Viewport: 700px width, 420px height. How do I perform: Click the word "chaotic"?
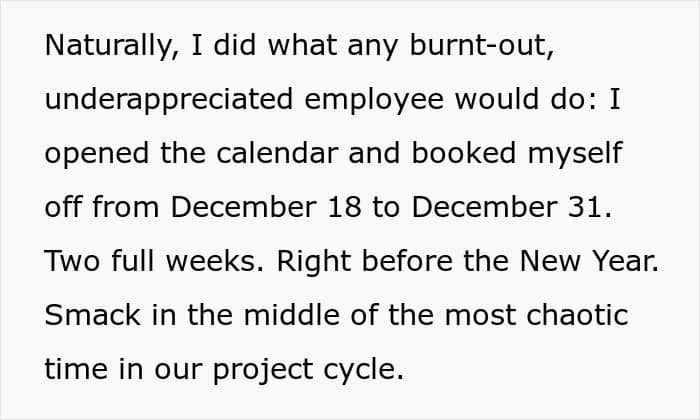click(x=578, y=315)
